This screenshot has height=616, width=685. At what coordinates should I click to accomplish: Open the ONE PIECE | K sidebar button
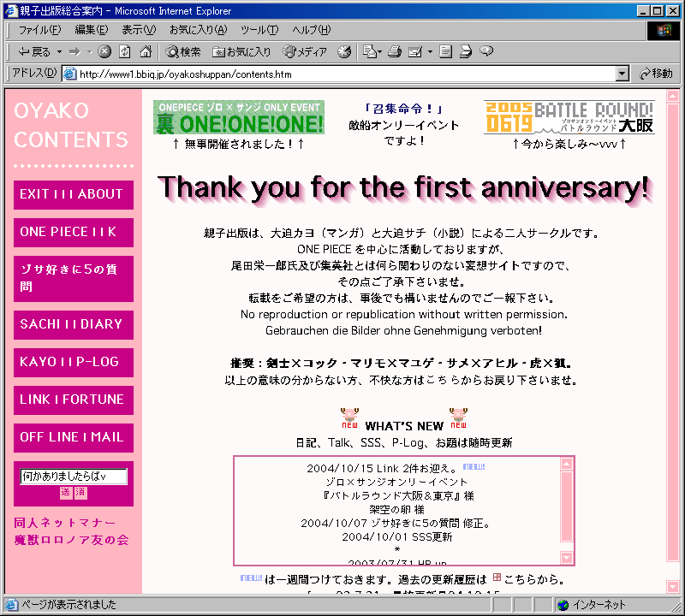[x=74, y=233]
